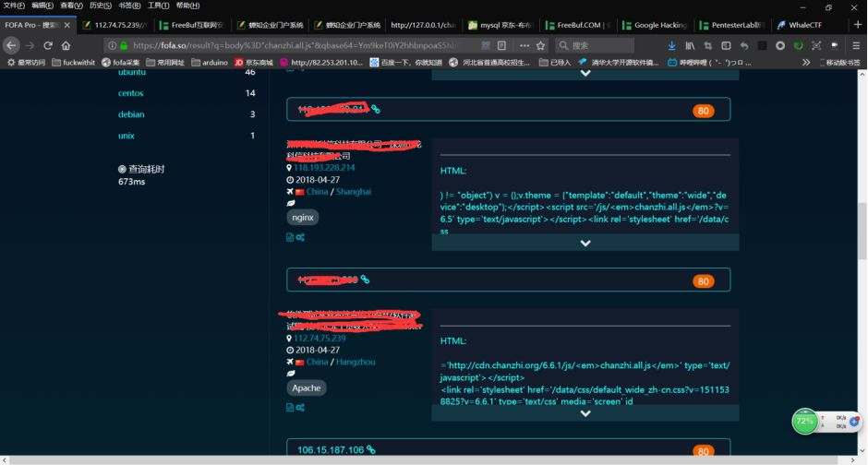Click the browser Forward arrow button
This screenshot has height=465, width=868.
pos(30,45)
